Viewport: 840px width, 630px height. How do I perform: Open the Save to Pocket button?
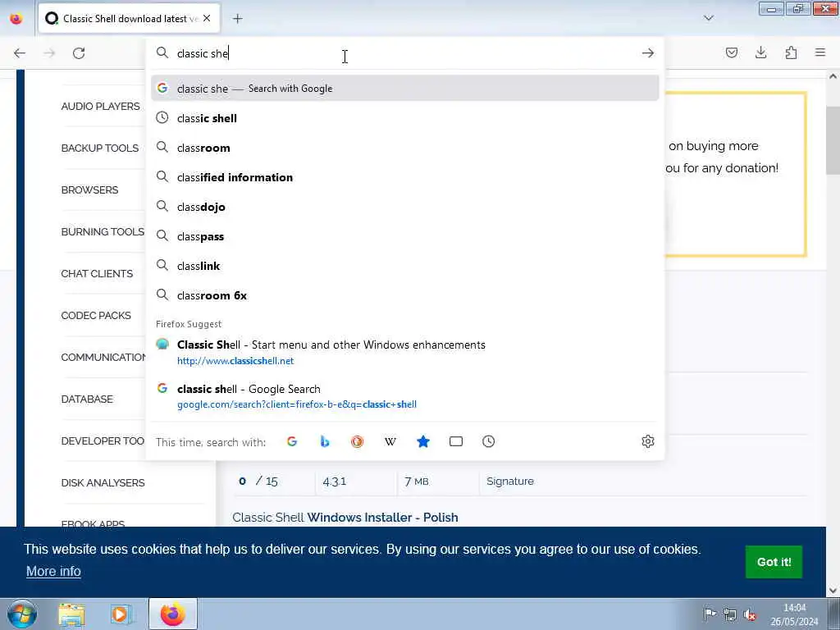tap(731, 52)
